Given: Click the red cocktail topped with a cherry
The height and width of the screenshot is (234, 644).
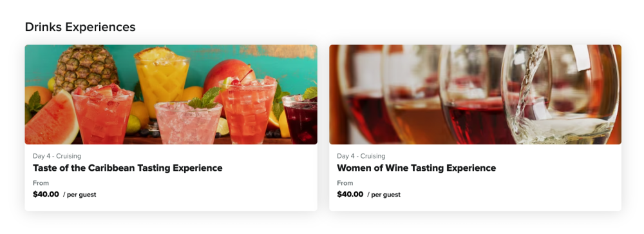Looking at the screenshot, I should (248, 110).
